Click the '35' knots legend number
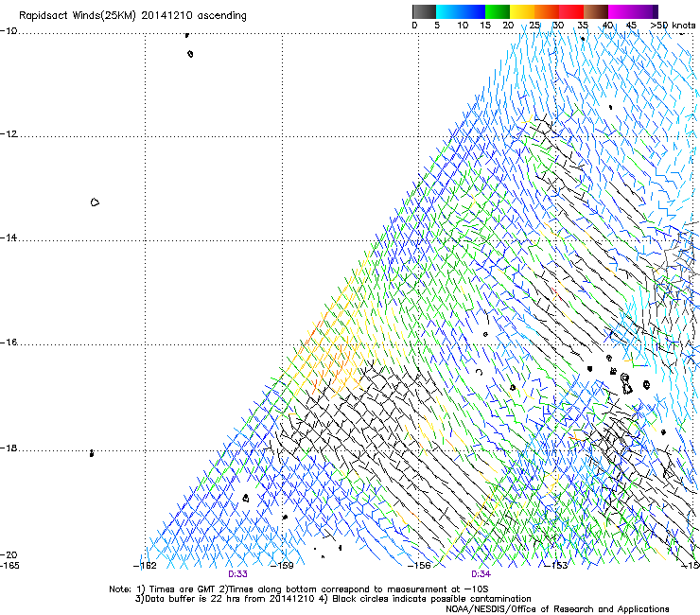Screen dimensions: 700x615 point(583,26)
